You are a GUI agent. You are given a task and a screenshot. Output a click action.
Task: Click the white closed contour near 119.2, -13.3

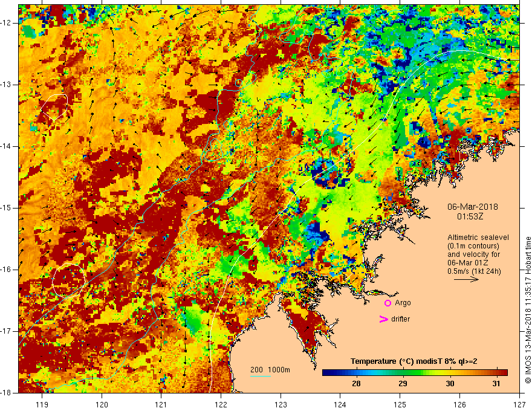click(54, 107)
